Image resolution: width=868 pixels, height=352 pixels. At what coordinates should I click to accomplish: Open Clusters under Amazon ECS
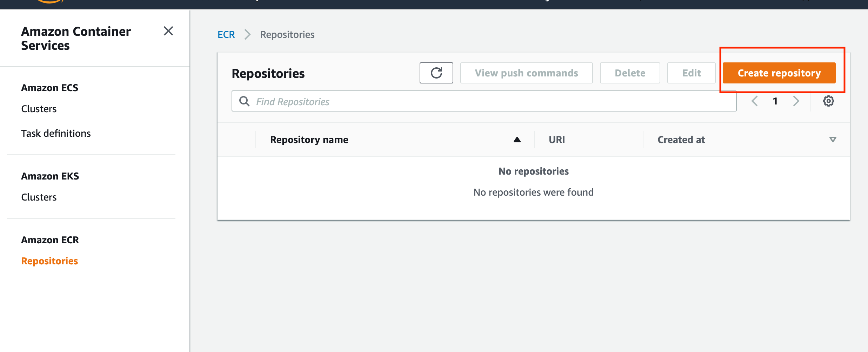click(39, 109)
